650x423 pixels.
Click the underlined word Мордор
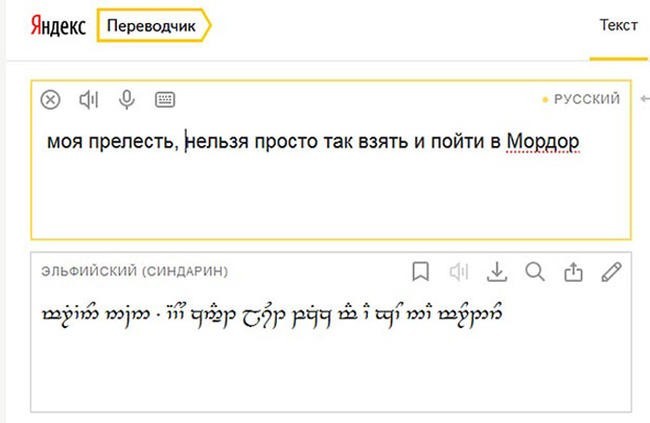[x=543, y=141]
